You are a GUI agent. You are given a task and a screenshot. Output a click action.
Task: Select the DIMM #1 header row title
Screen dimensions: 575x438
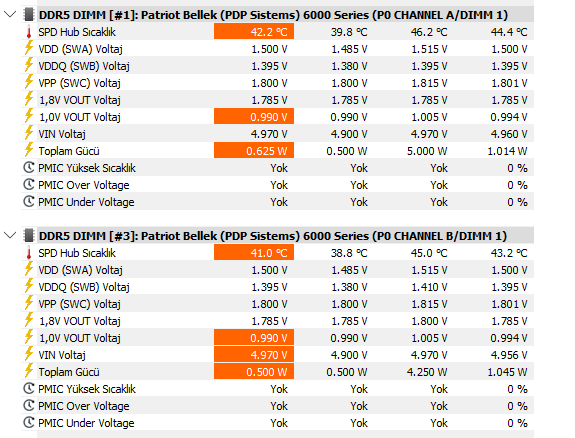coord(273,15)
